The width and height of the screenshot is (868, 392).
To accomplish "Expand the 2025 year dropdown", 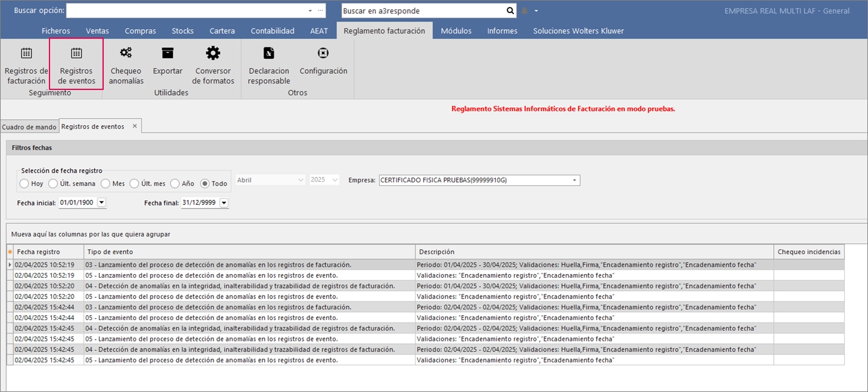I will pyautogui.click(x=335, y=179).
